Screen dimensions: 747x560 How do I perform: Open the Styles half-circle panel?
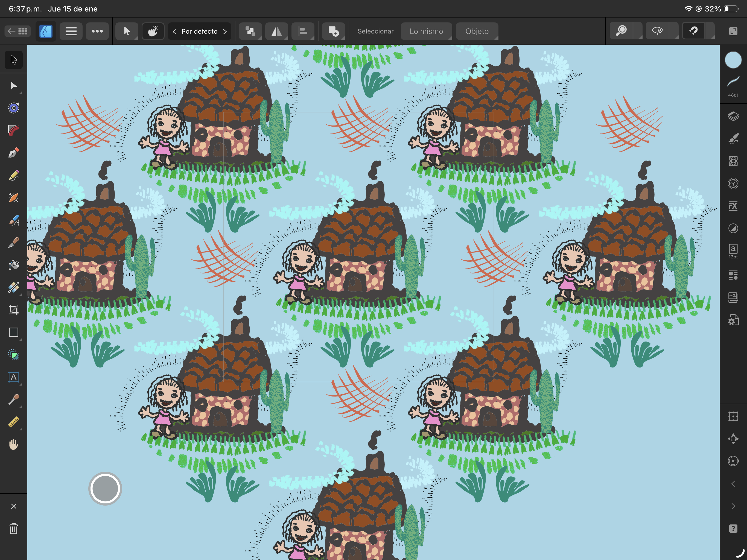click(733, 228)
